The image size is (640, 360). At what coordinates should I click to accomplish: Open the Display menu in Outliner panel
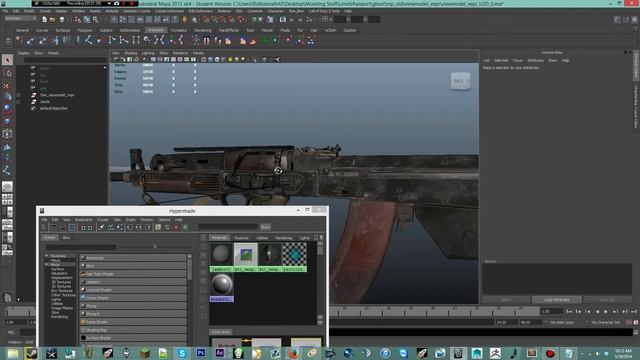click(24, 53)
